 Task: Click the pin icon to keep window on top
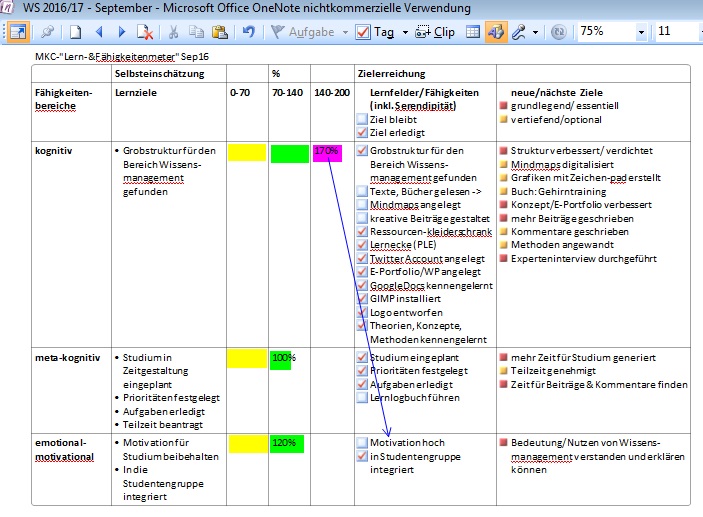(48, 32)
